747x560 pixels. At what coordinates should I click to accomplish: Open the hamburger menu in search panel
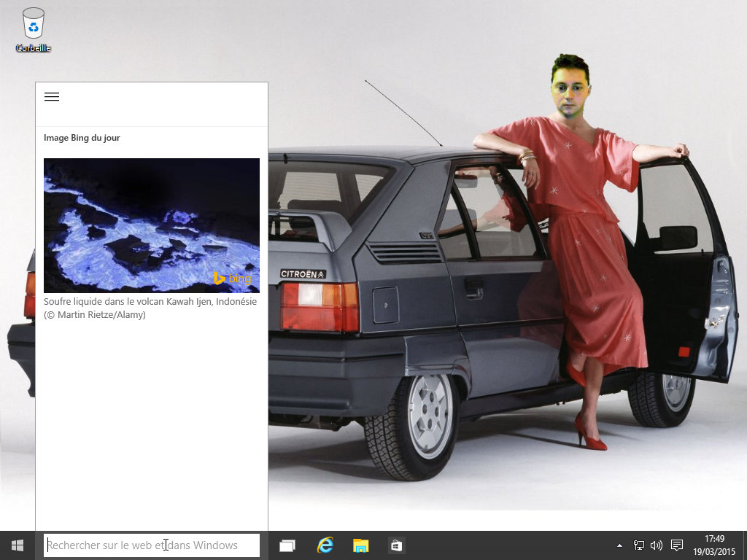(x=52, y=97)
